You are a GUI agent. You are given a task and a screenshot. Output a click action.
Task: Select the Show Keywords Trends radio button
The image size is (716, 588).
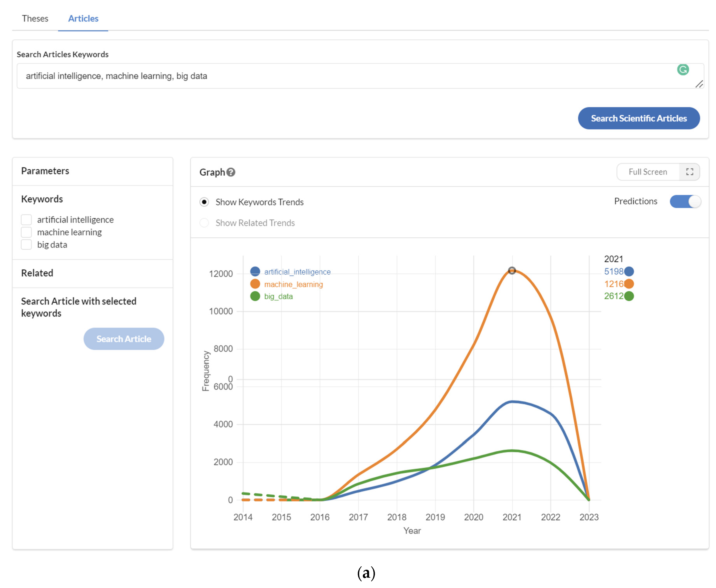click(x=204, y=202)
